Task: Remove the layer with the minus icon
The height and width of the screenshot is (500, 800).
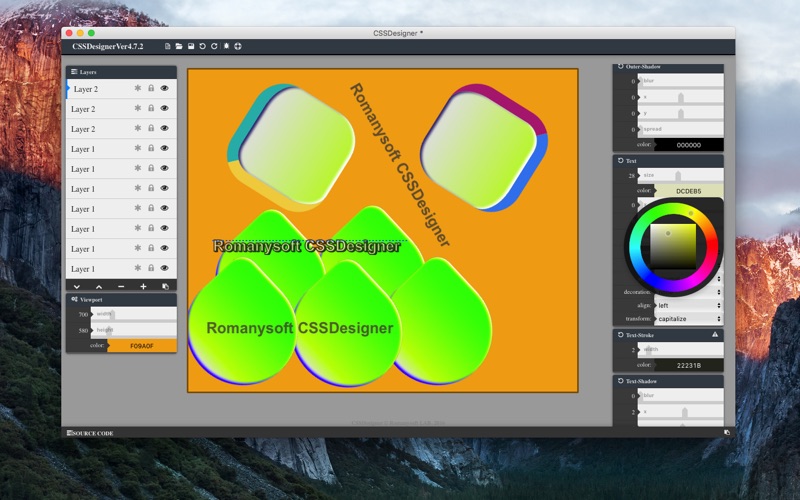Action: pos(121,287)
